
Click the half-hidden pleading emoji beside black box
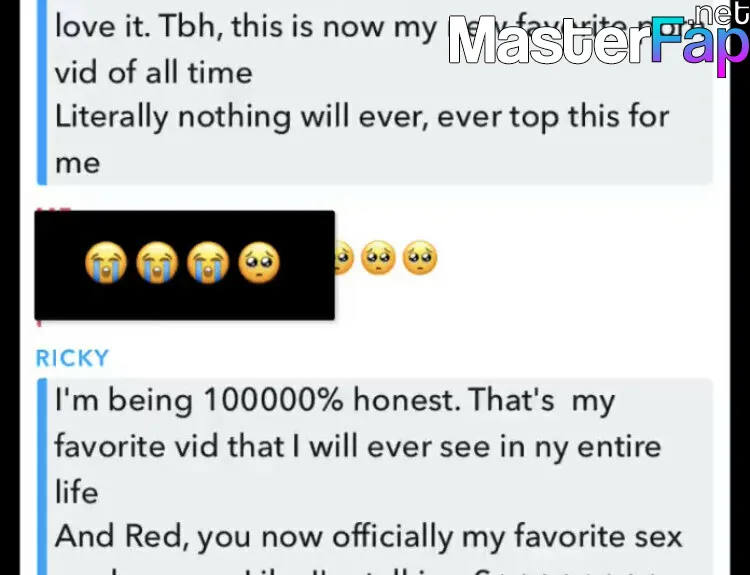(344, 257)
